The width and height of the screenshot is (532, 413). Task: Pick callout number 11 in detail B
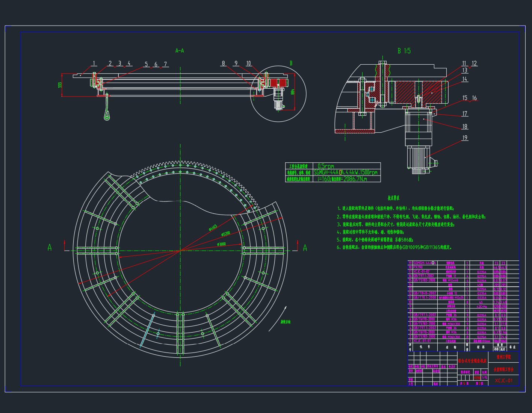point(464,64)
